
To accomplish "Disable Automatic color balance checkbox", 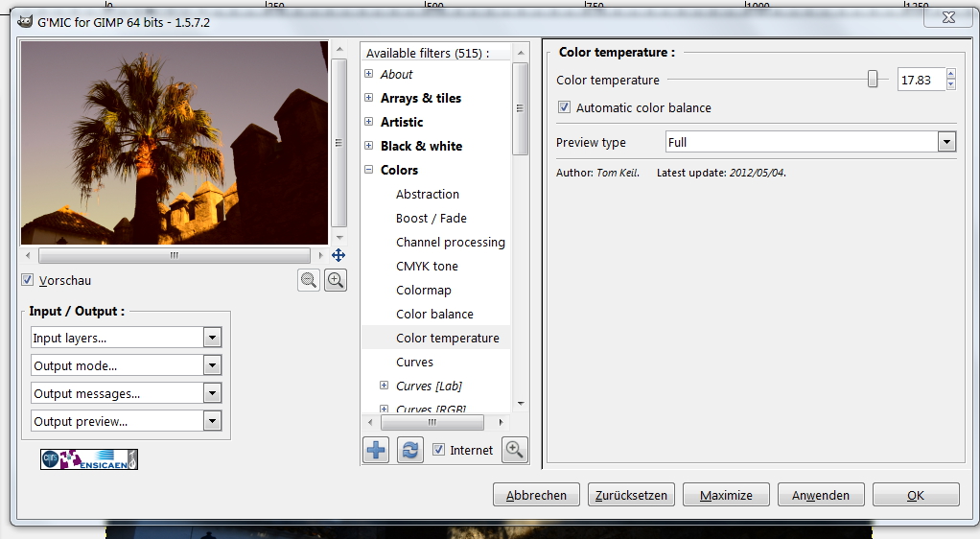I will point(565,107).
